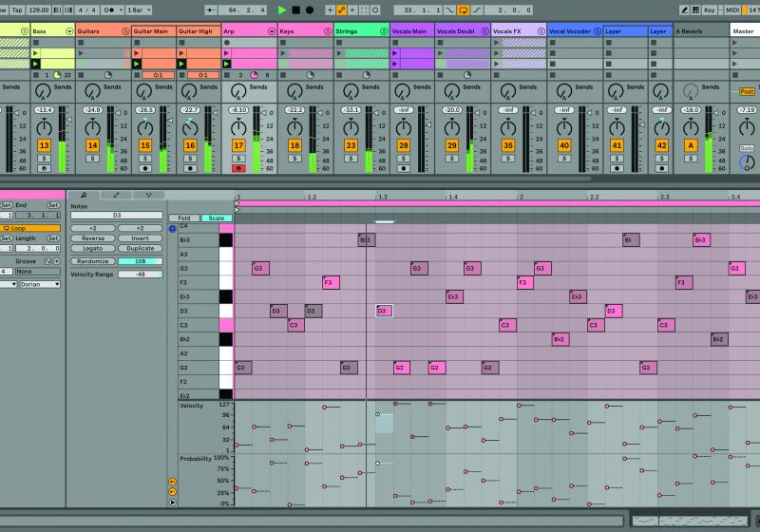This screenshot has height=532, width=760.
Task: Click the Reverse notes button
Action: 92,238
